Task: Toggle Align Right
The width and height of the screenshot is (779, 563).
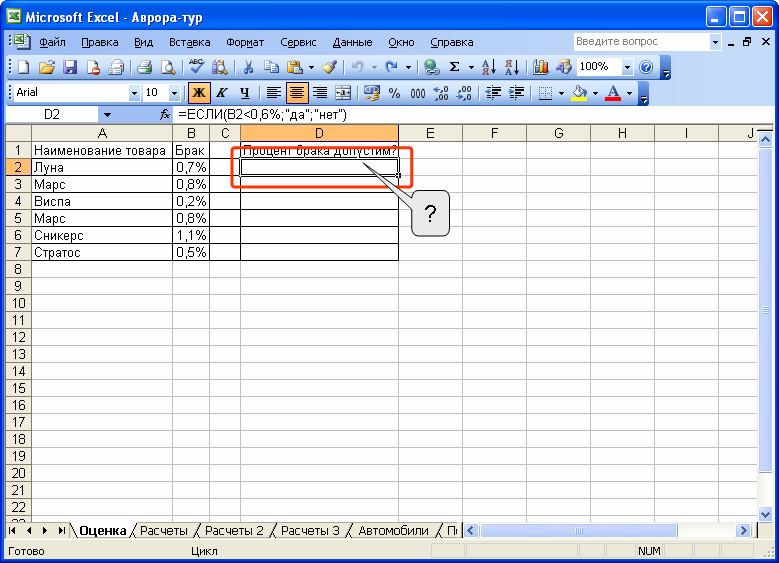Action: coord(320,93)
